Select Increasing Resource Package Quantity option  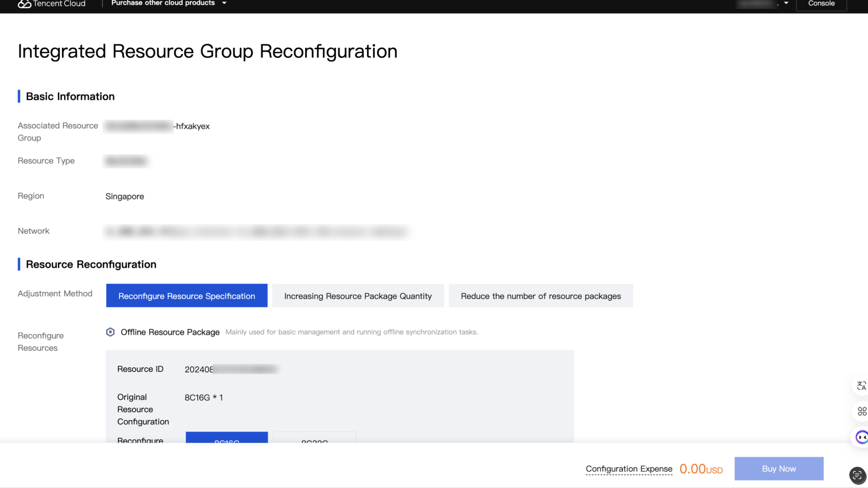coord(358,296)
